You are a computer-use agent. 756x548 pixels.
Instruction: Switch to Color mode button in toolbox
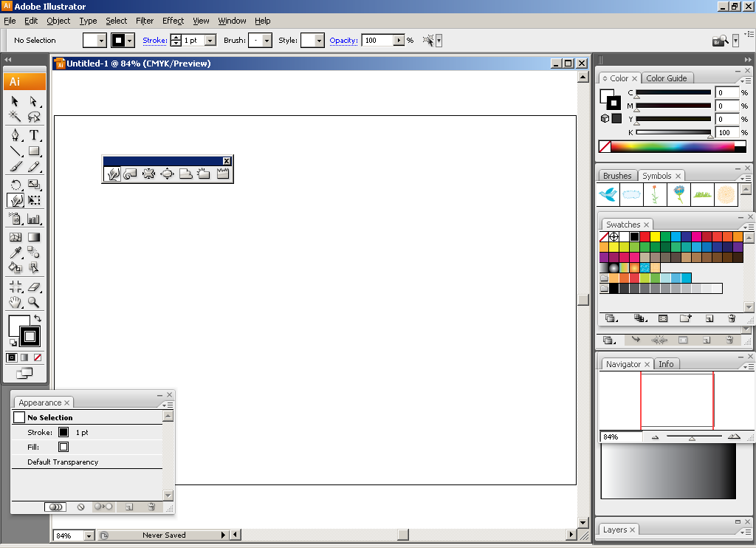pos(12,357)
